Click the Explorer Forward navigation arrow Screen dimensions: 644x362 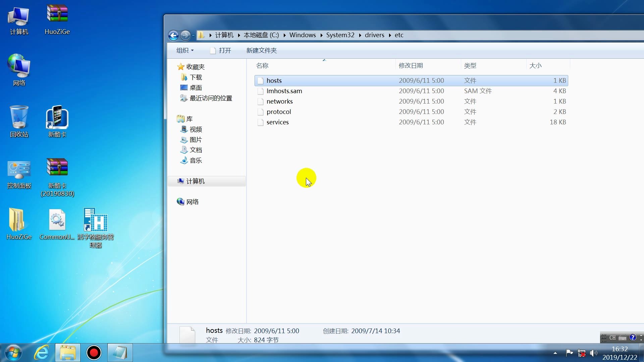coord(185,35)
